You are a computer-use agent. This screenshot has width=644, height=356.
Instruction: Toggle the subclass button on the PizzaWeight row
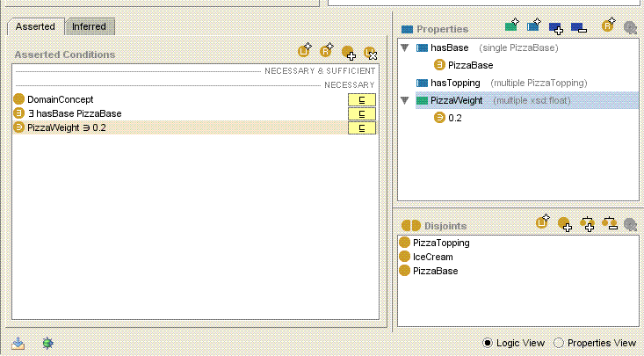tap(362, 128)
